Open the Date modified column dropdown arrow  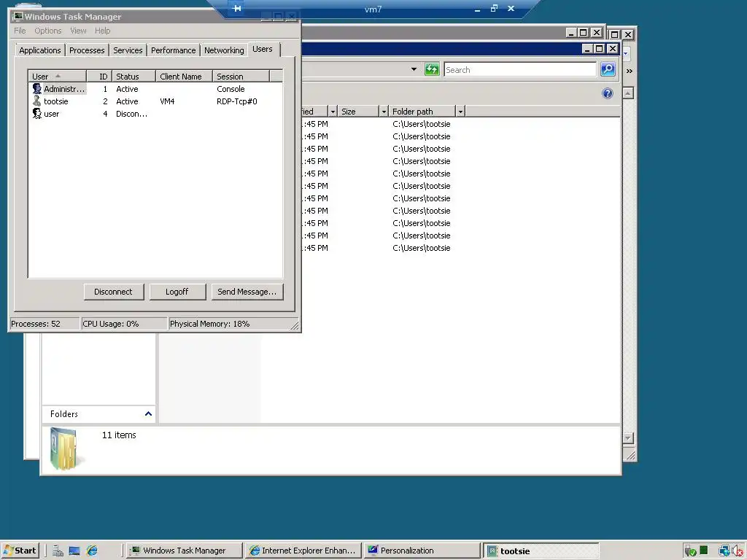[x=333, y=112]
